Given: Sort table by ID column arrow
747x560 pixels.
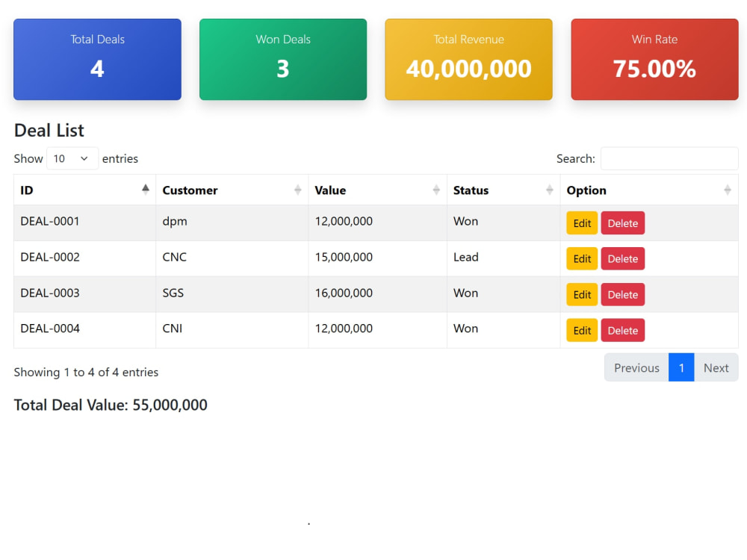Looking at the screenshot, I should coord(146,190).
